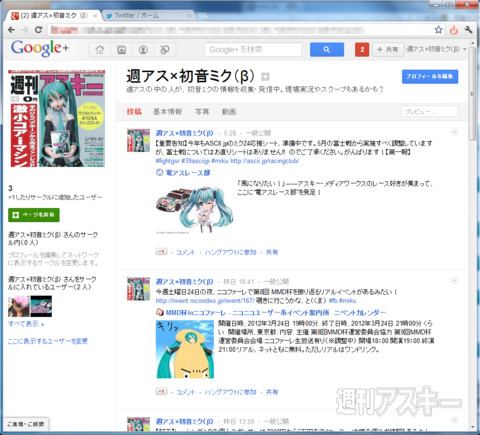Open Google+ circles icon
The width and height of the screenshot is (480, 435).
[x=165, y=50]
